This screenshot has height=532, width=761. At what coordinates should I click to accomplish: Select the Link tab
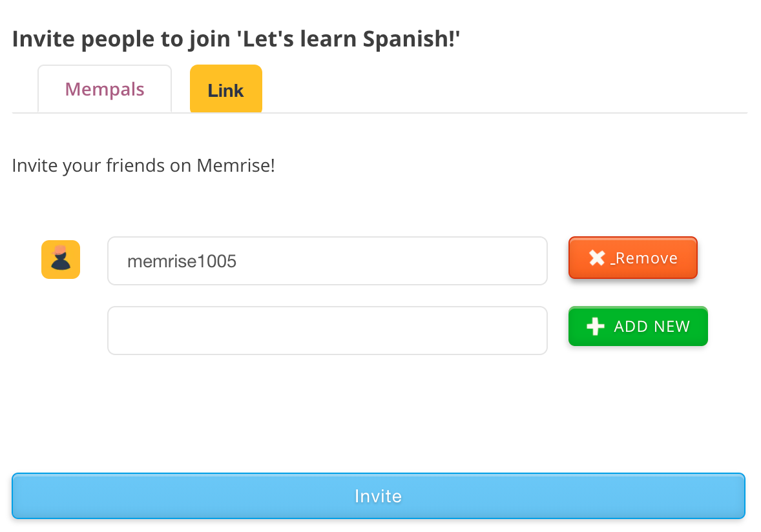[225, 90]
